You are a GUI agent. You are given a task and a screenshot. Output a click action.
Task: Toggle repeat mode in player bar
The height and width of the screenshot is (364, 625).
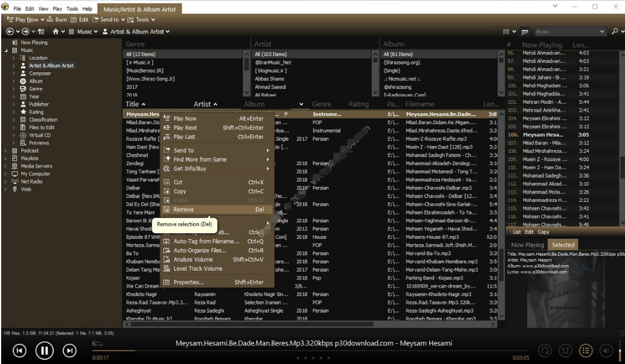[545, 350]
